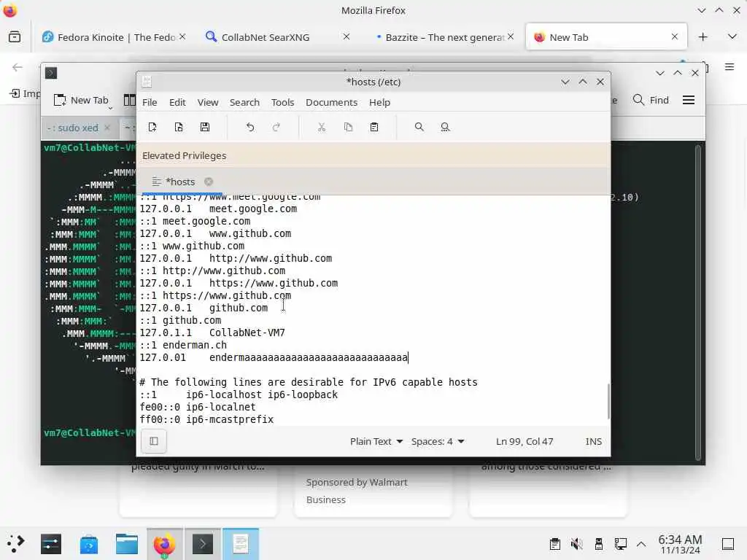Cut selection in xed toolbar
747x560 pixels.
322,127
